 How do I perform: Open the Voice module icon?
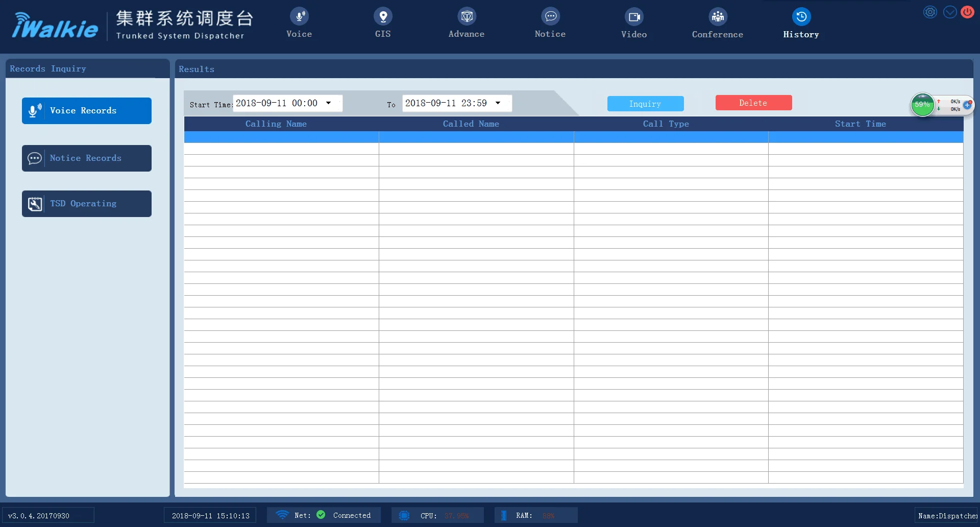pyautogui.click(x=299, y=17)
